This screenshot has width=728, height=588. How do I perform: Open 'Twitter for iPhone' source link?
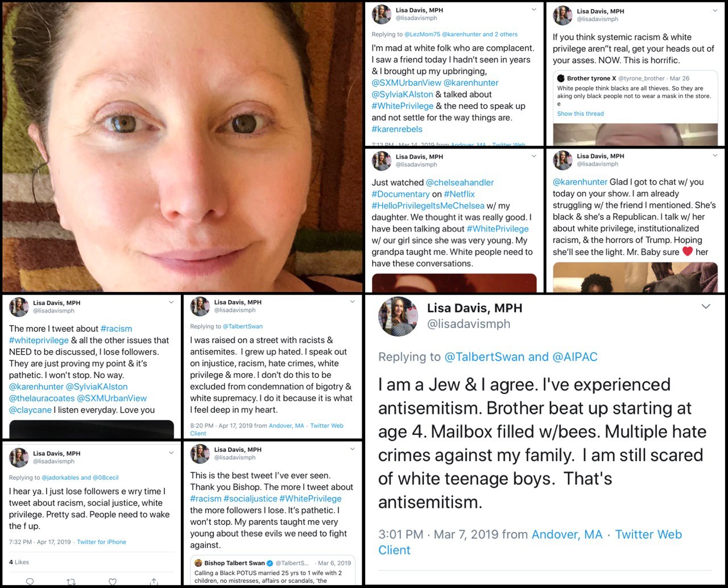[101, 542]
